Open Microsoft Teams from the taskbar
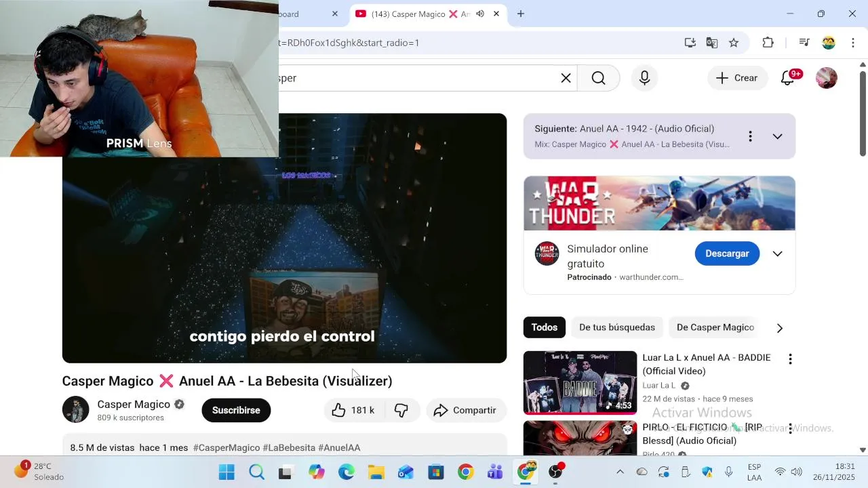This screenshot has height=488, width=868. tap(495, 472)
